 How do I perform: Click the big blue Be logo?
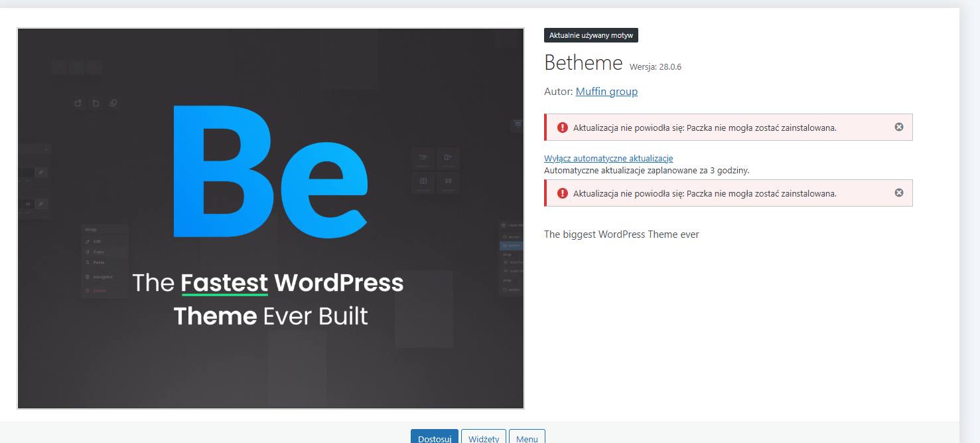pyautogui.click(x=270, y=171)
